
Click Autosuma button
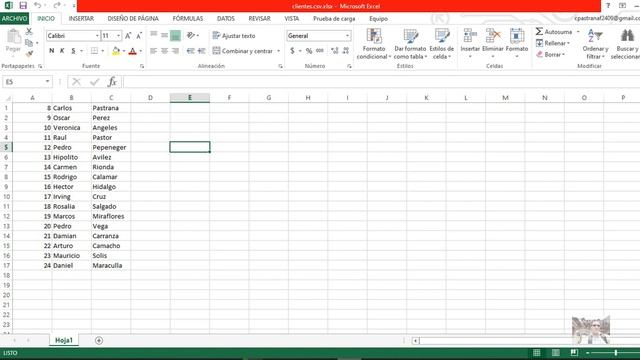coord(554,32)
